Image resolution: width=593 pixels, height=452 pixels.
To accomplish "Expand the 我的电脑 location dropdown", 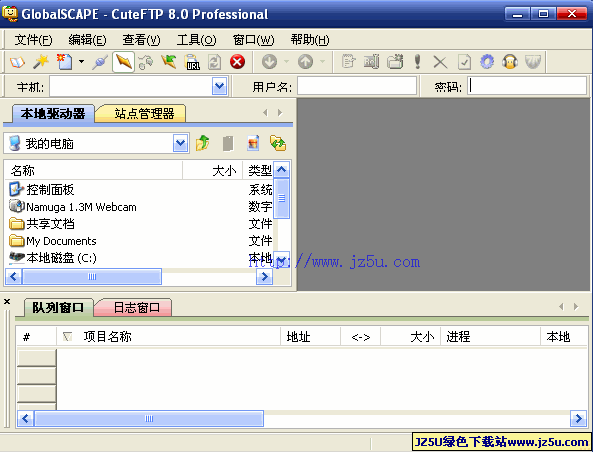I will coord(181,143).
